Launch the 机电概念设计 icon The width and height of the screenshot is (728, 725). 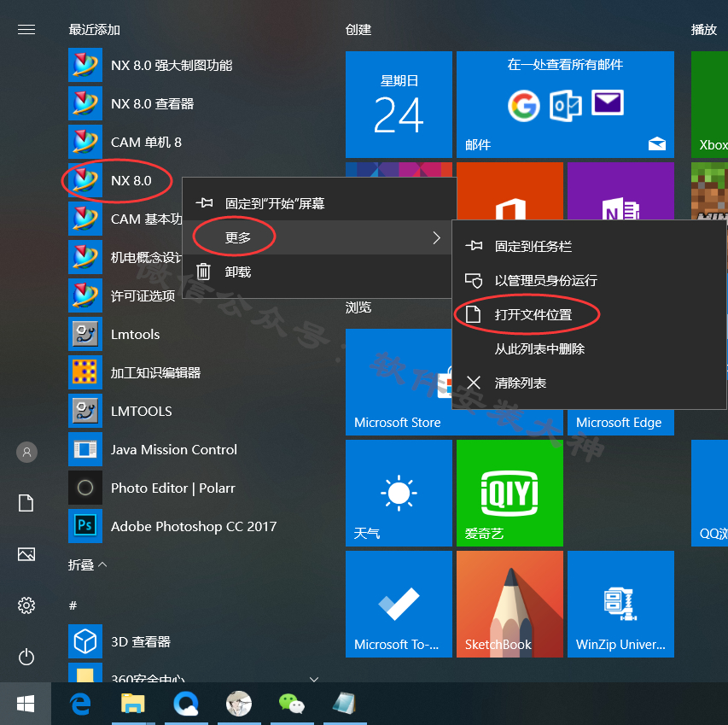pyautogui.click(x=85, y=257)
